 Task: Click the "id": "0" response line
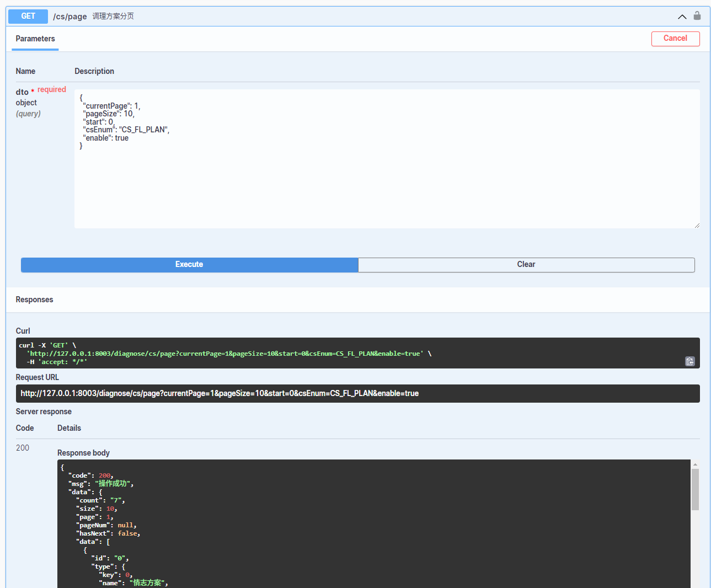tap(110, 558)
